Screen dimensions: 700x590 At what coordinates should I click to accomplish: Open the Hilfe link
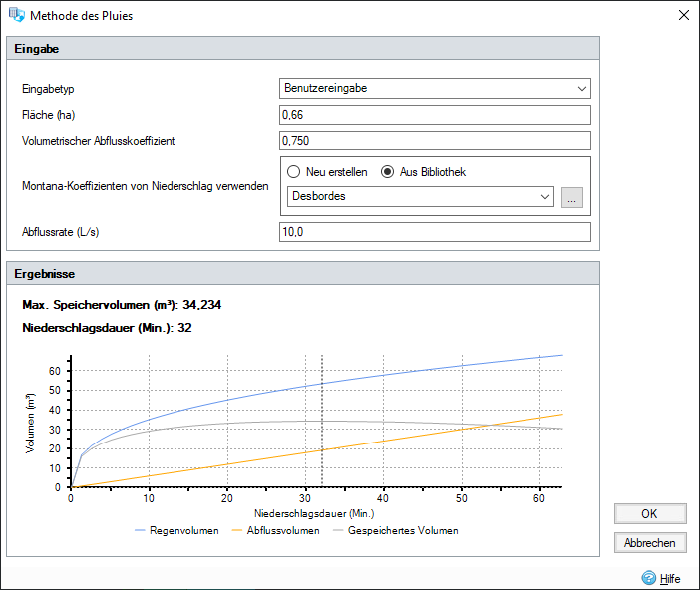670,579
